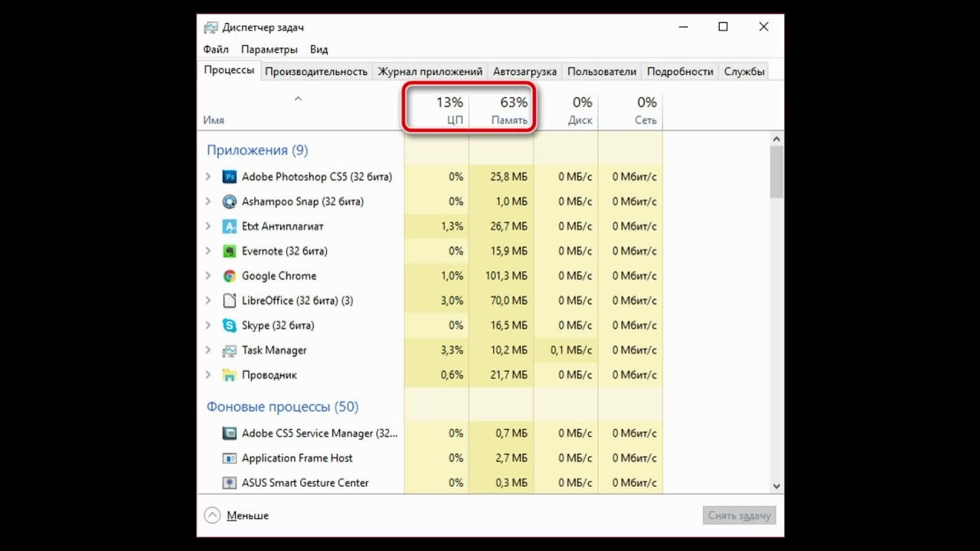Switch to the Производительность tab
The height and width of the screenshot is (551, 980).
pos(316,71)
